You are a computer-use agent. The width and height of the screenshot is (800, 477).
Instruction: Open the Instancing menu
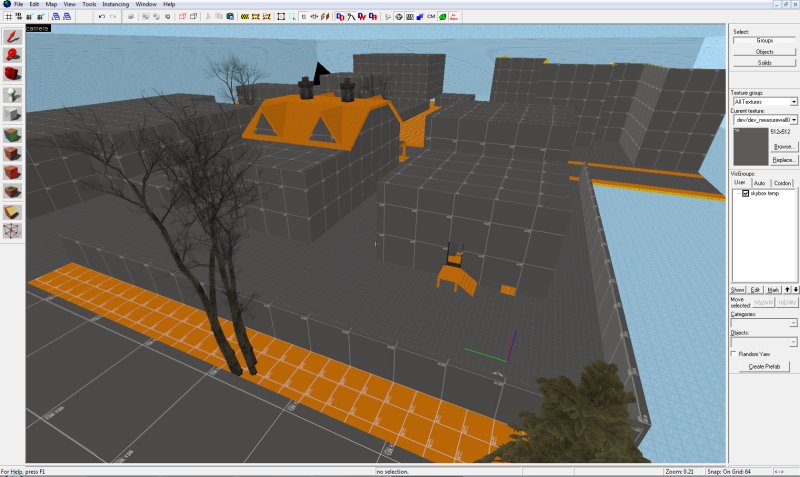pyautogui.click(x=116, y=4)
